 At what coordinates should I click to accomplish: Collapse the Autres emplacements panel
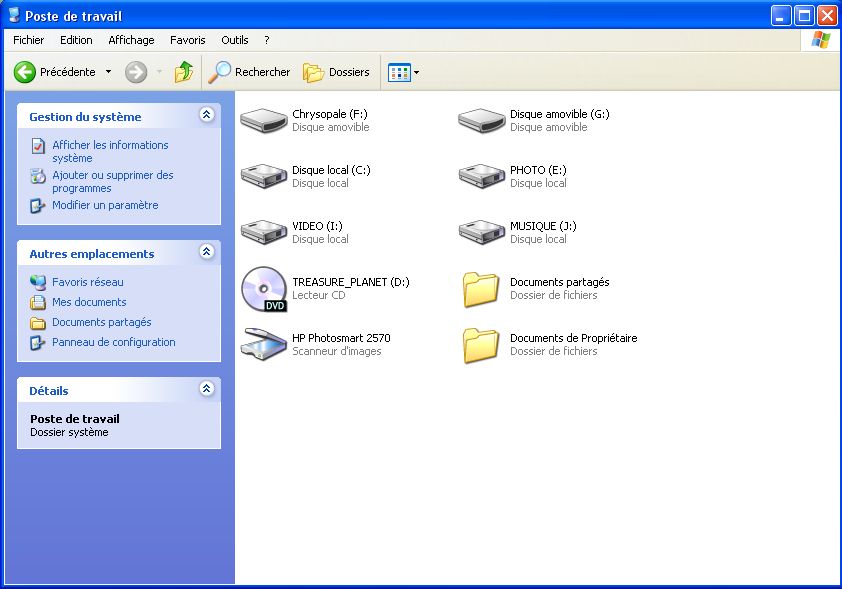pos(207,252)
